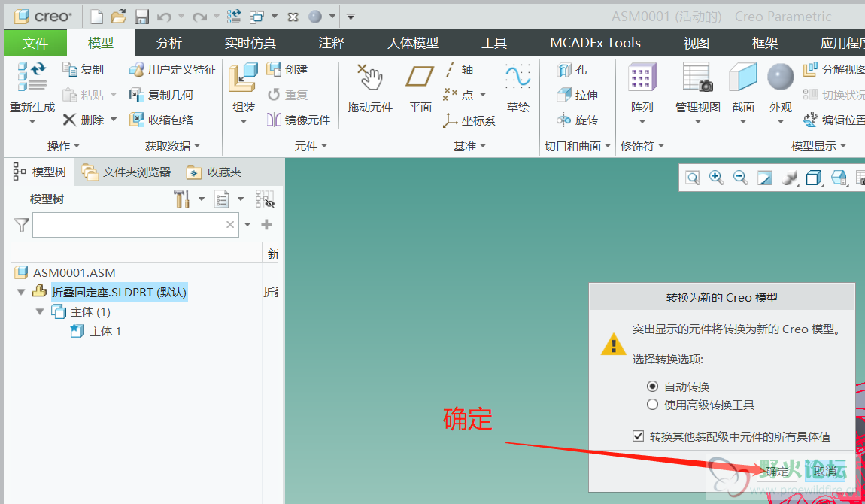Click 复制几何 (Copy Geometry)

[161, 95]
